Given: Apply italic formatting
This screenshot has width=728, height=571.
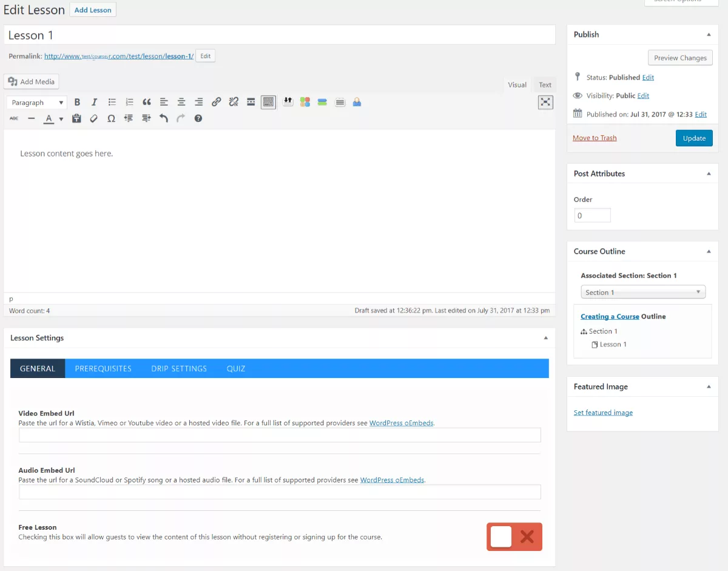Looking at the screenshot, I should (94, 103).
